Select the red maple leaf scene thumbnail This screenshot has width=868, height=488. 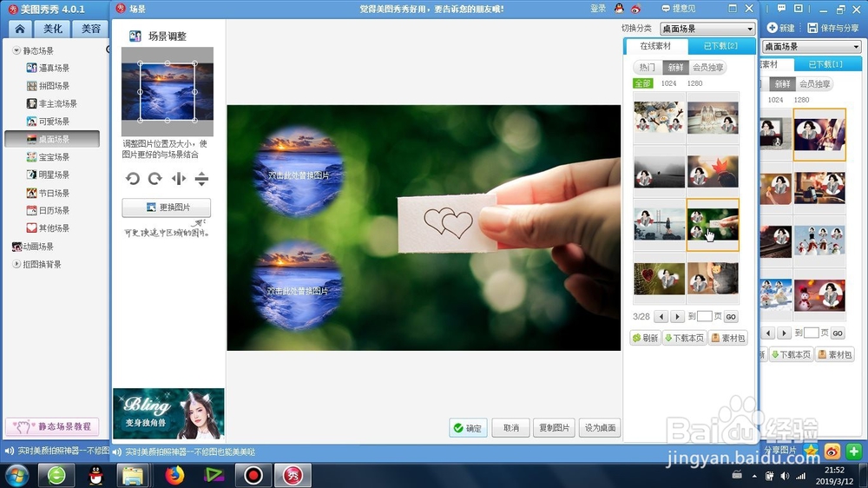click(x=713, y=171)
